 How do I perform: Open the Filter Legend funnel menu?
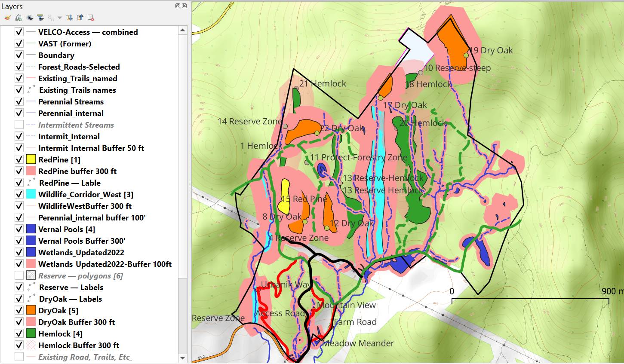[40, 18]
